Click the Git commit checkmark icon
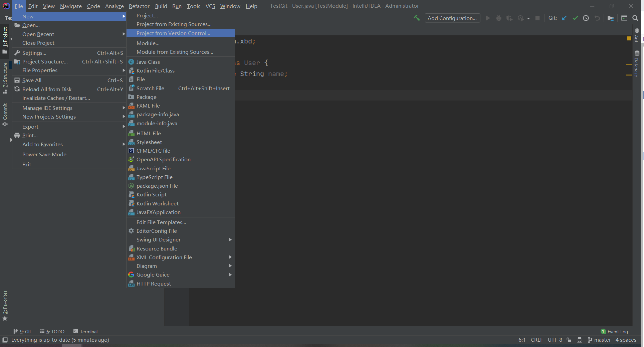This screenshot has width=644, height=347. click(x=575, y=18)
